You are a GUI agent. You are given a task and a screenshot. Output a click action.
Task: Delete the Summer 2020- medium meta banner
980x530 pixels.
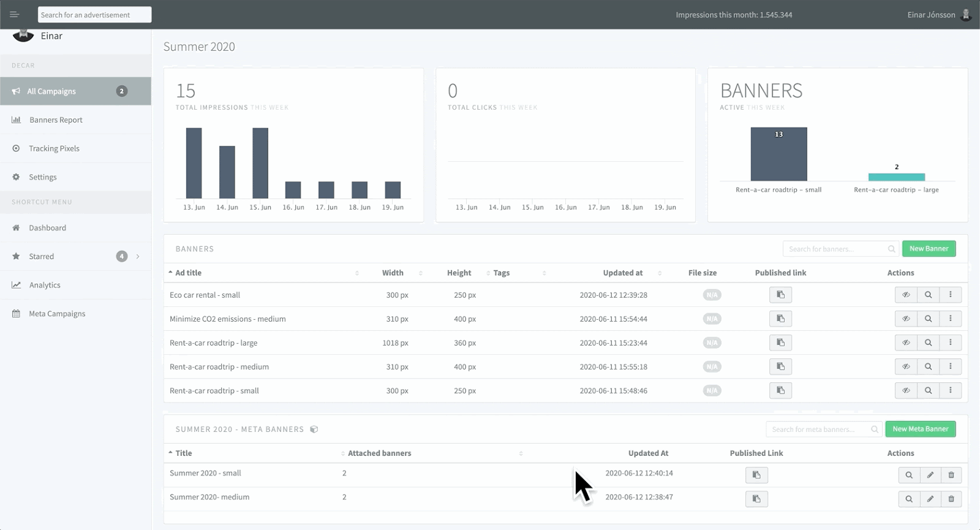click(x=951, y=499)
